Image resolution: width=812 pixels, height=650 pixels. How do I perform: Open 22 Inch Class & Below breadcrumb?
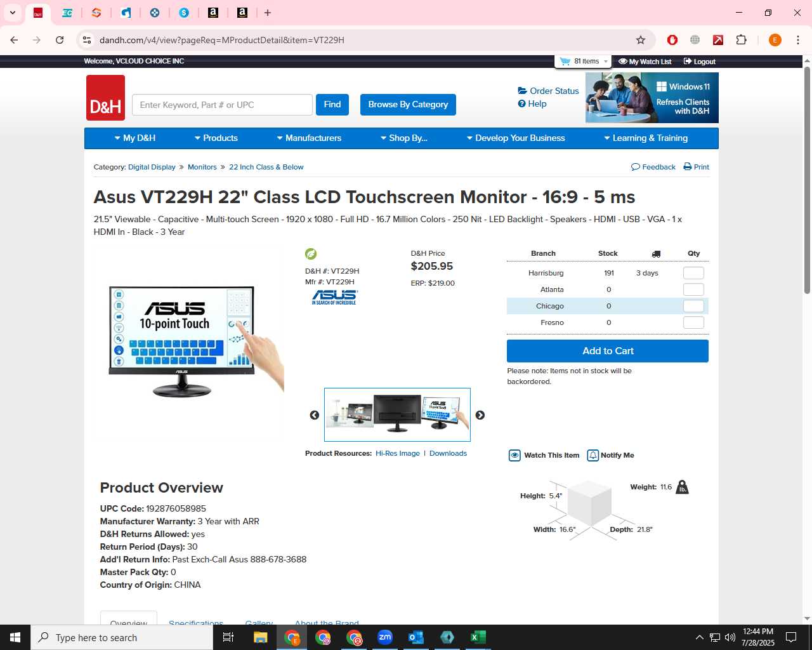pyautogui.click(x=266, y=167)
